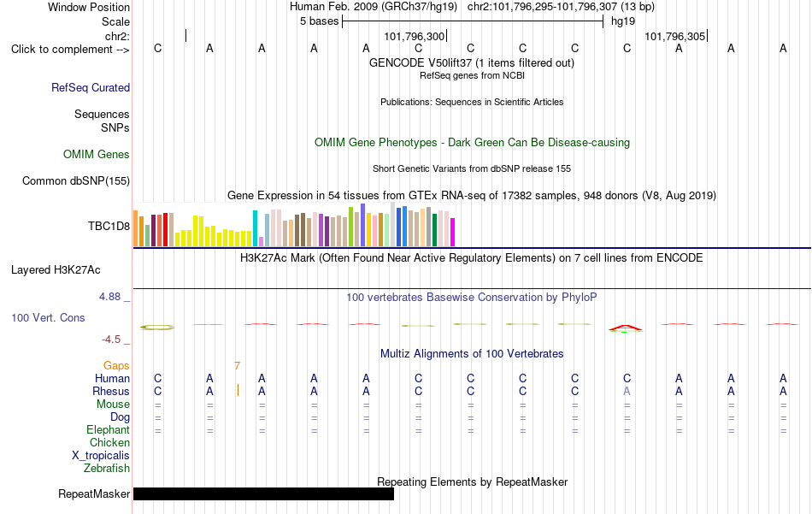Select the Sequences track label

click(102, 114)
